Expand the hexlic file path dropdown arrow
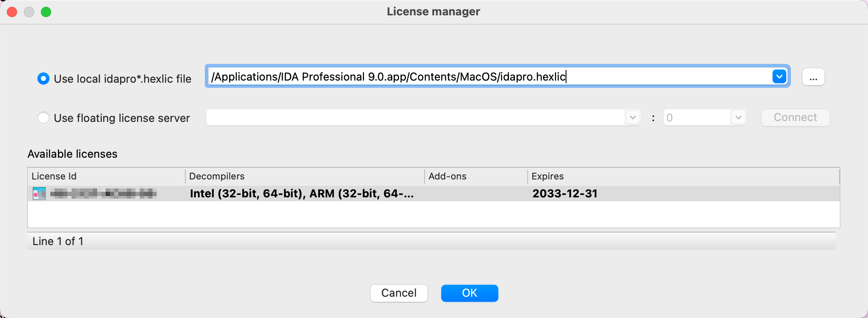This screenshot has width=868, height=318. point(779,77)
